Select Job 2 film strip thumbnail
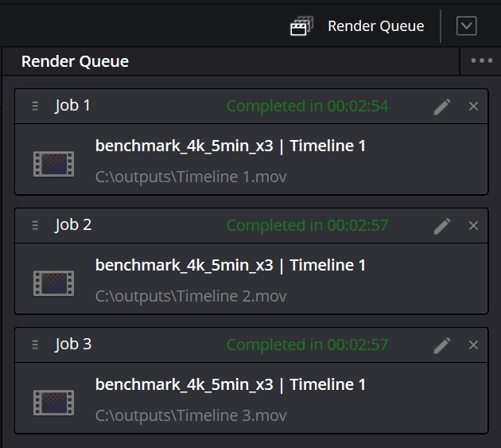This screenshot has height=448, width=501. point(53,282)
